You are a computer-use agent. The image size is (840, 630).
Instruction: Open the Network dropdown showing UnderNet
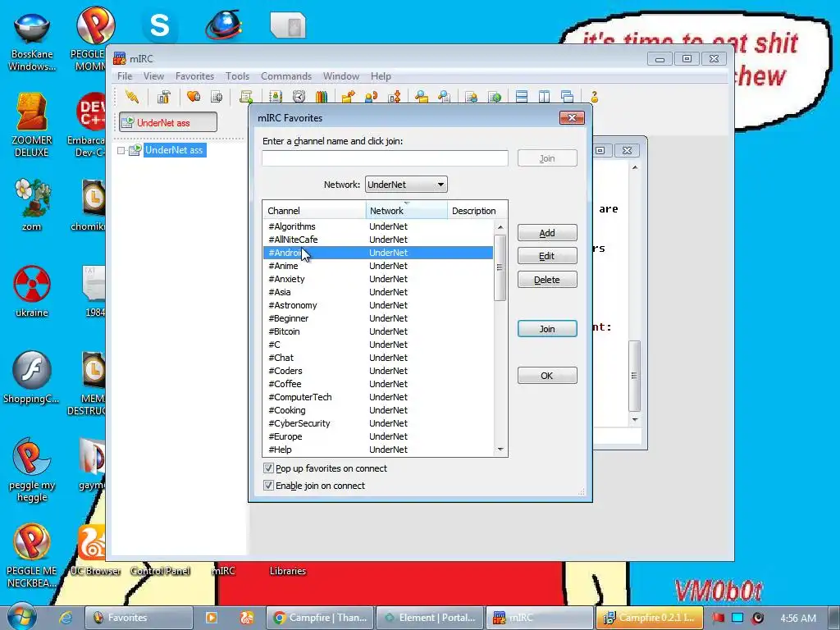pos(406,185)
